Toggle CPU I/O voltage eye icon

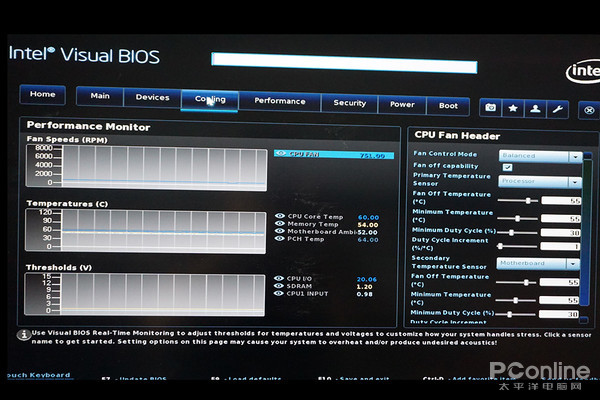pyautogui.click(x=279, y=278)
